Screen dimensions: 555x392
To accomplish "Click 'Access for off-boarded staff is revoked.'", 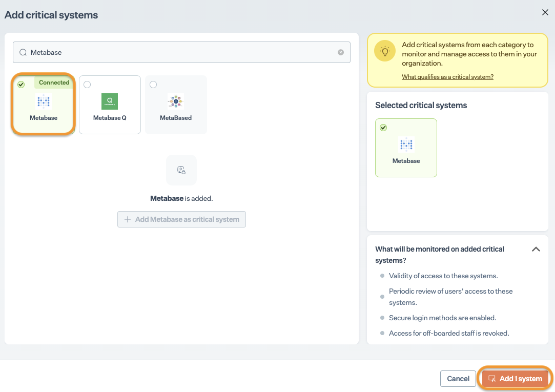I will coord(449,333).
